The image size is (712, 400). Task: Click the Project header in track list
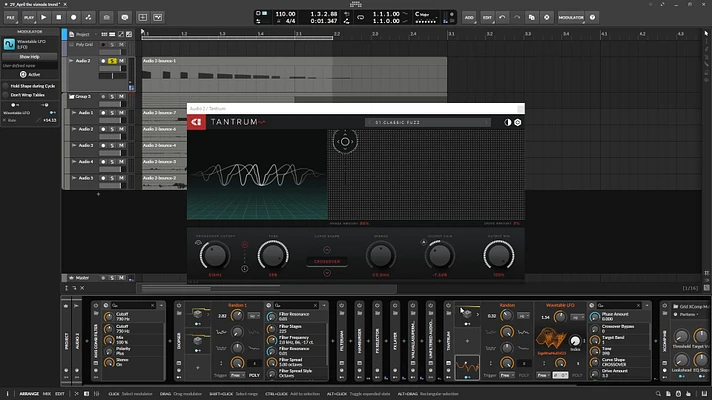point(82,35)
